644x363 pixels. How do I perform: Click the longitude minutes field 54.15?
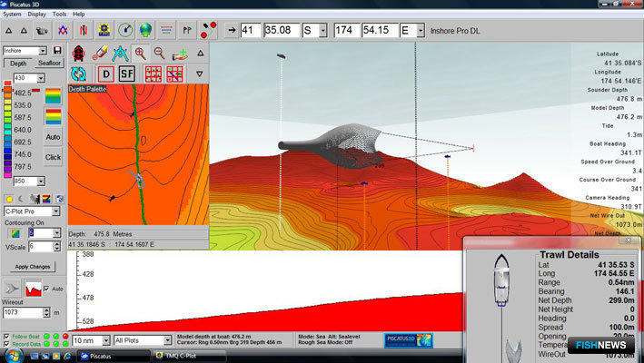coord(379,31)
